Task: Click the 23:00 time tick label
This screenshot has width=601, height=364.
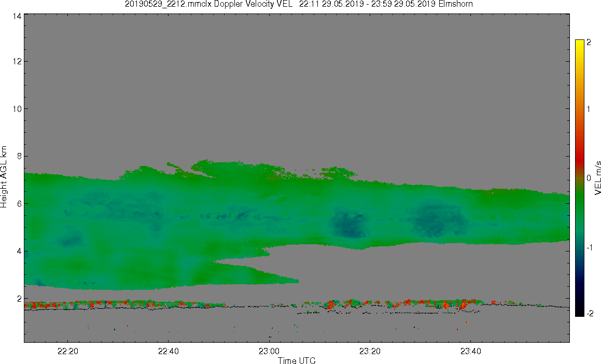Action: [x=269, y=352]
